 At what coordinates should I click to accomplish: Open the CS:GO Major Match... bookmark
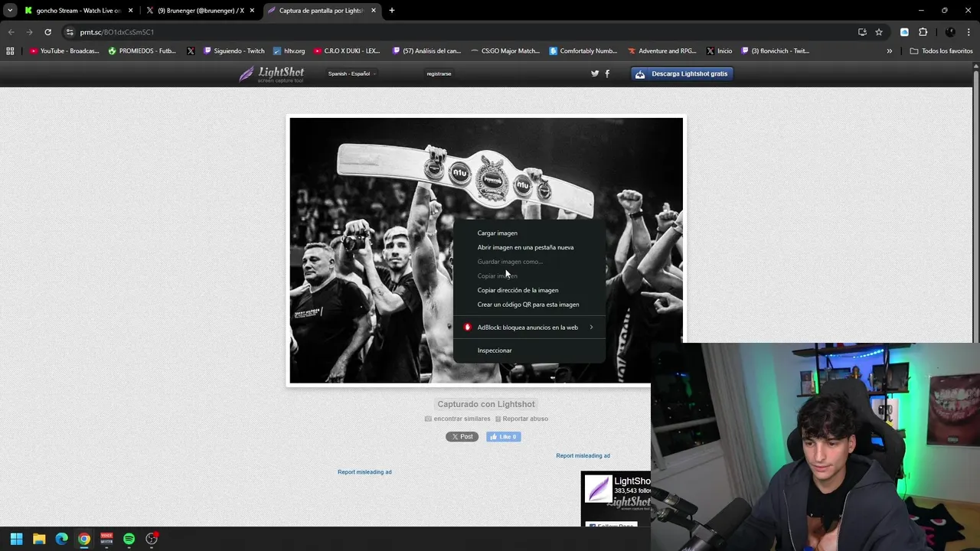click(x=505, y=51)
